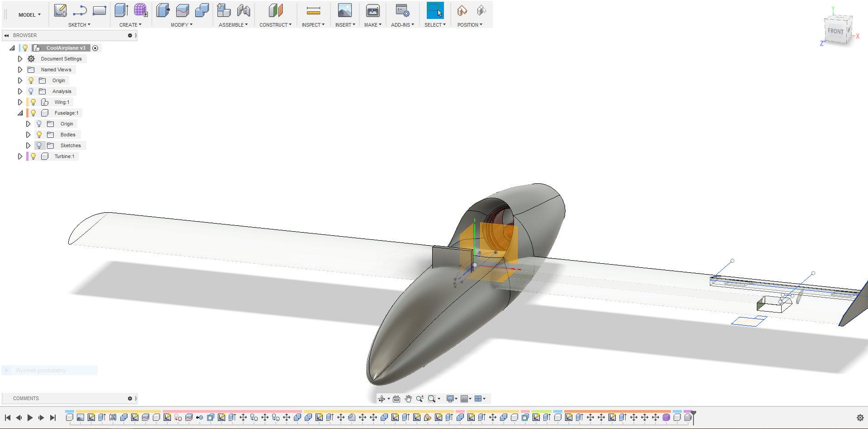
Task: Toggle visibility bulb of top-level Origin folder
Action: [x=31, y=80]
